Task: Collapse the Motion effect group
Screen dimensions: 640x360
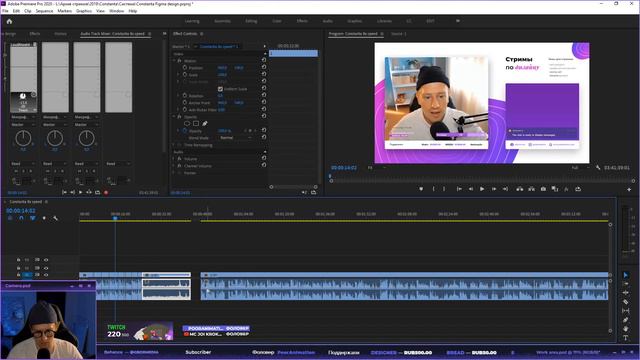Action: point(174,60)
